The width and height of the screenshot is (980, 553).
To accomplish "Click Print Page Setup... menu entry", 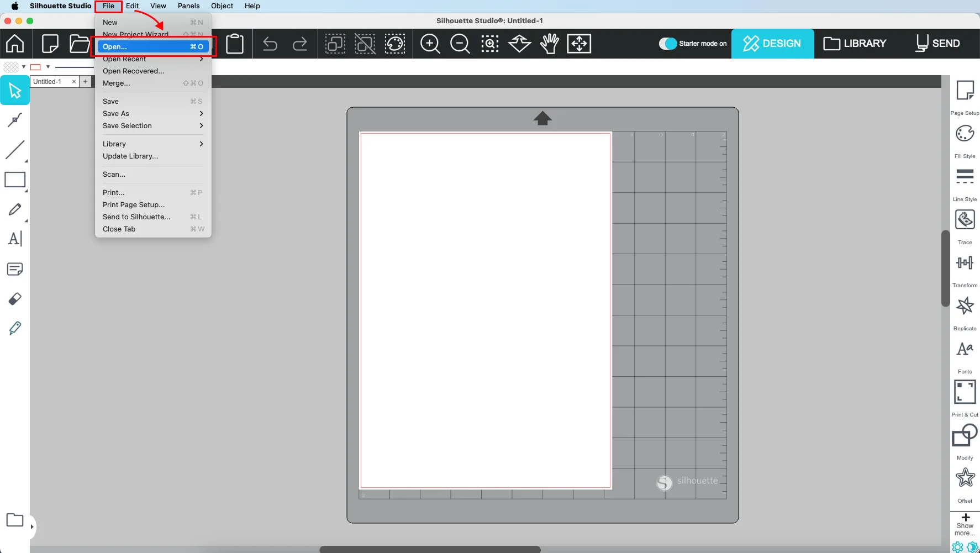I will [153, 205].
